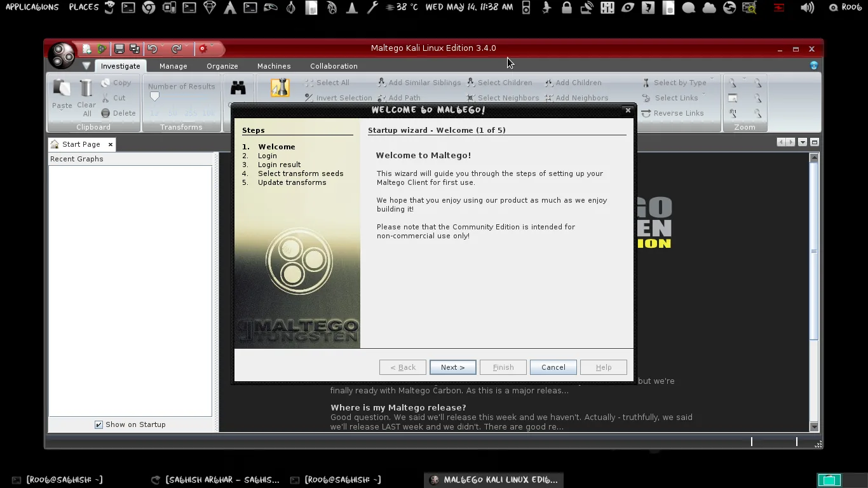Click the Redo arrow icon
The image size is (868, 488).
[x=177, y=49]
